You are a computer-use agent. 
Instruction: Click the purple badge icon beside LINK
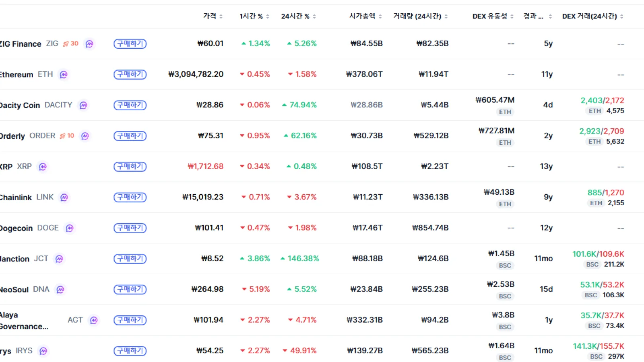coord(64,197)
